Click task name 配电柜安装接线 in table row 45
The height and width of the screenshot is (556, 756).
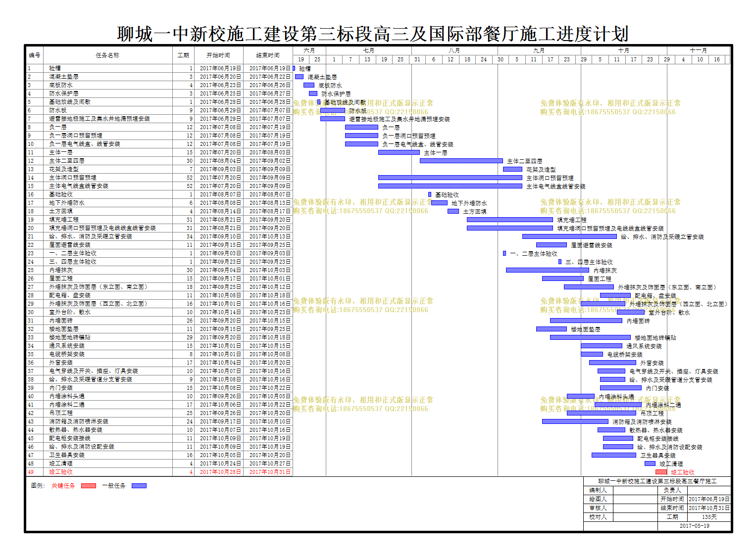(70, 438)
